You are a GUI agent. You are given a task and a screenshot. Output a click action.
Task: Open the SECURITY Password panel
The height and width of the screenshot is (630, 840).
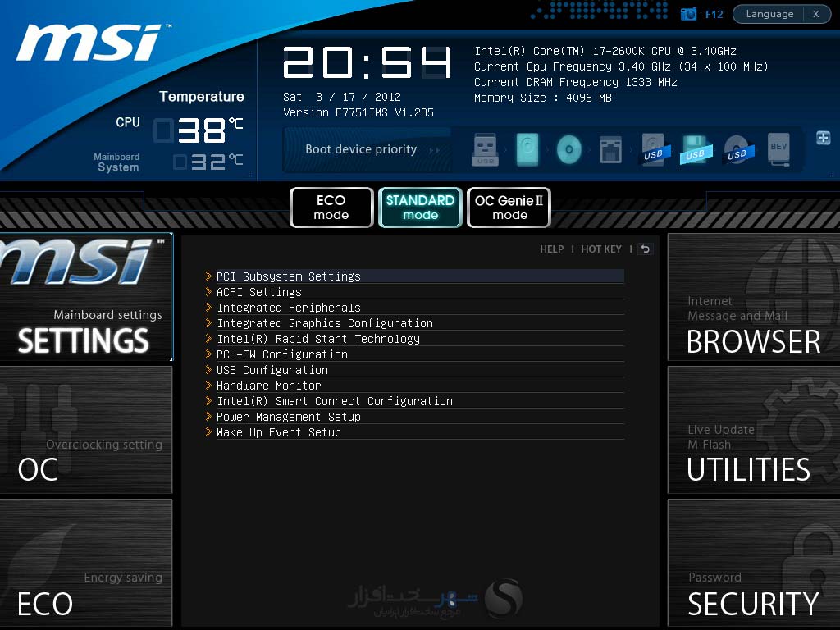(754, 562)
